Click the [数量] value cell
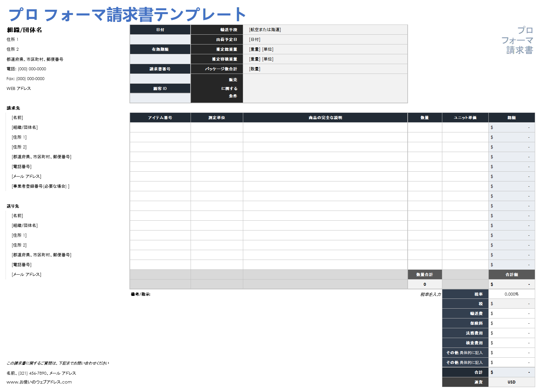Viewport: 541px width, 392px height. point(325,69)
